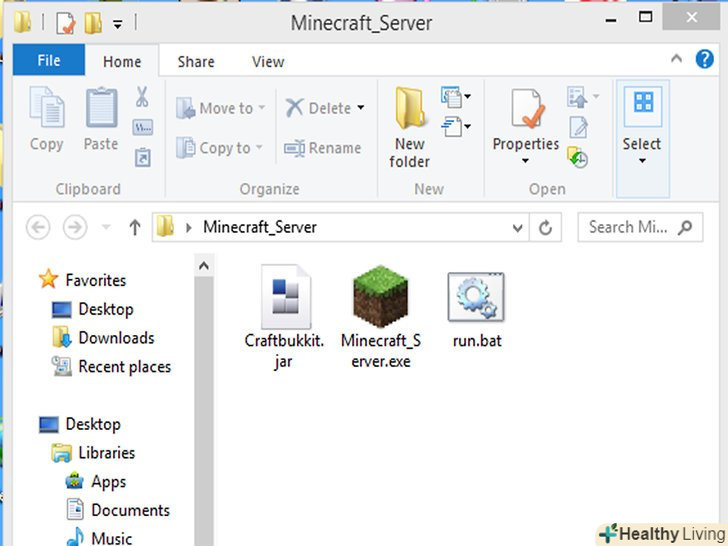Viewport: 728px width, 546px height.
Task: Expand the address bar history dropdown
Action: pos(517,228)
